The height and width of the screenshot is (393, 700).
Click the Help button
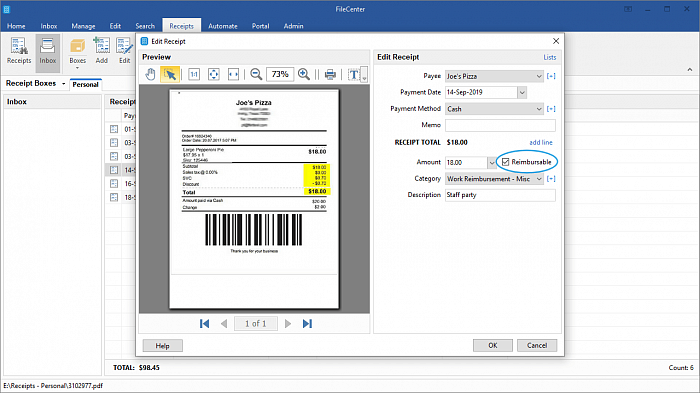point(162,346)
